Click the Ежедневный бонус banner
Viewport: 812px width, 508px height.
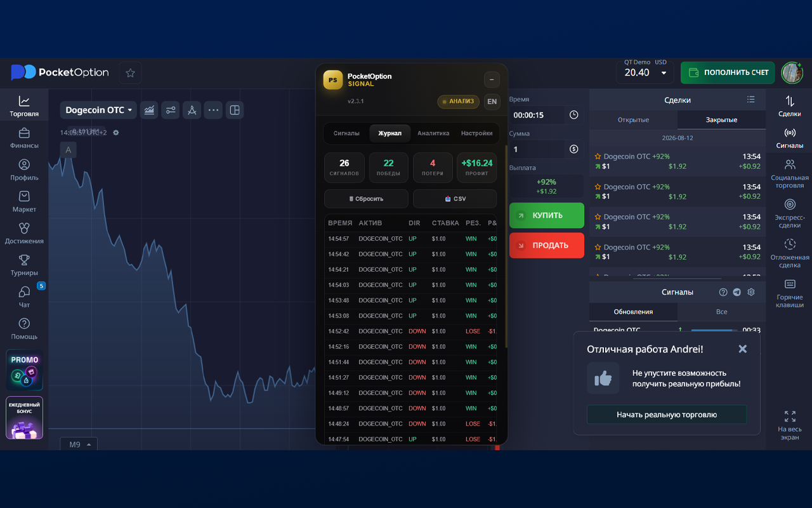(25, 417)
